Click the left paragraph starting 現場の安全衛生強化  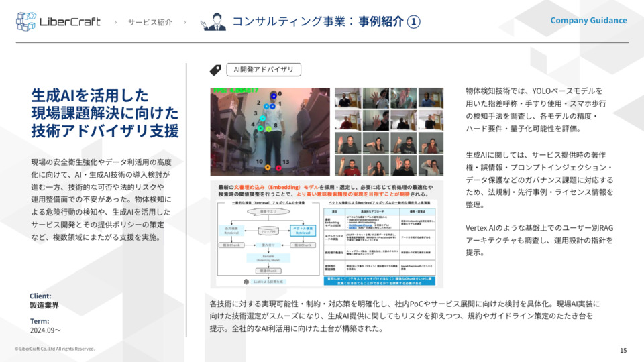coord(101,200)
